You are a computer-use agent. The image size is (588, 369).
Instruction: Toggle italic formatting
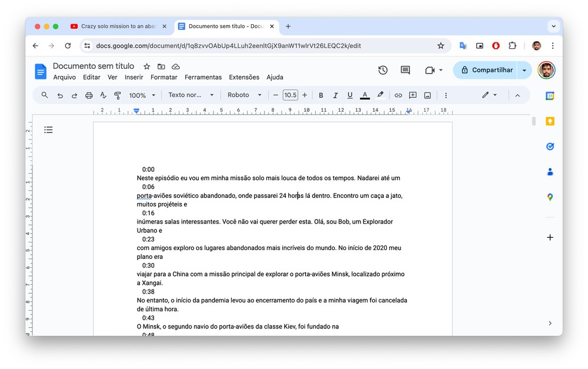tap(335, 95)
